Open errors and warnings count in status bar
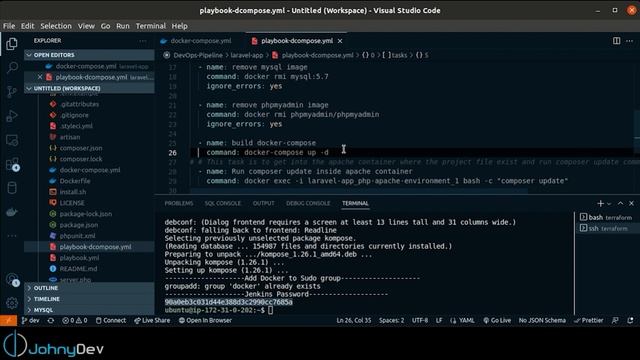Viewport: 640px width, 360px height. click(75, 320)
